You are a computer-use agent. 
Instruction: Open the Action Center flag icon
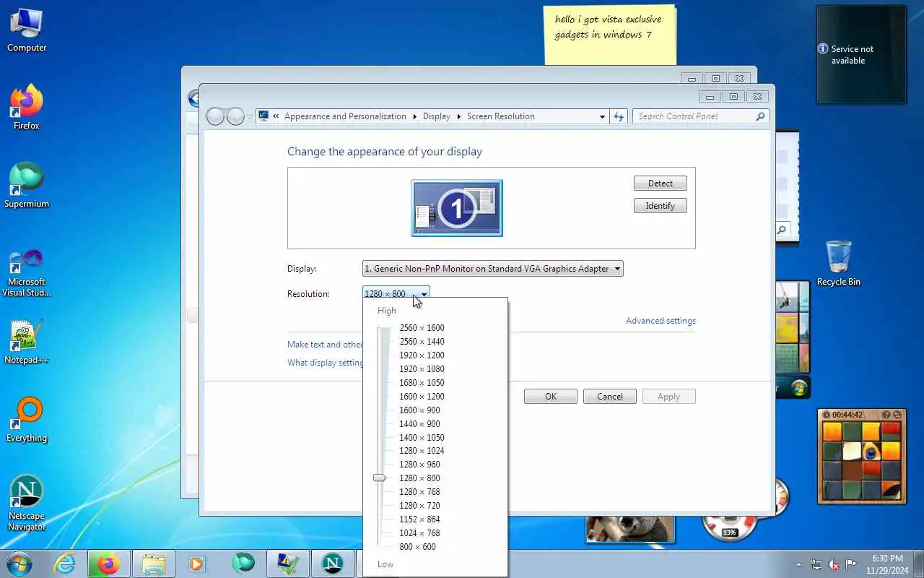[851, 564]
